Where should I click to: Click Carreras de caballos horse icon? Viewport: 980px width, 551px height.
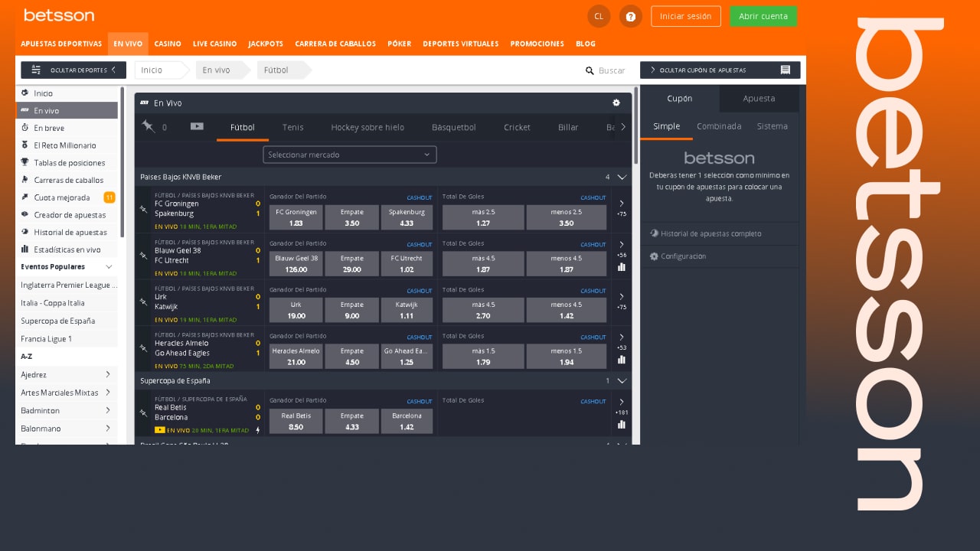pyautogui.click(x=24, y=180)
